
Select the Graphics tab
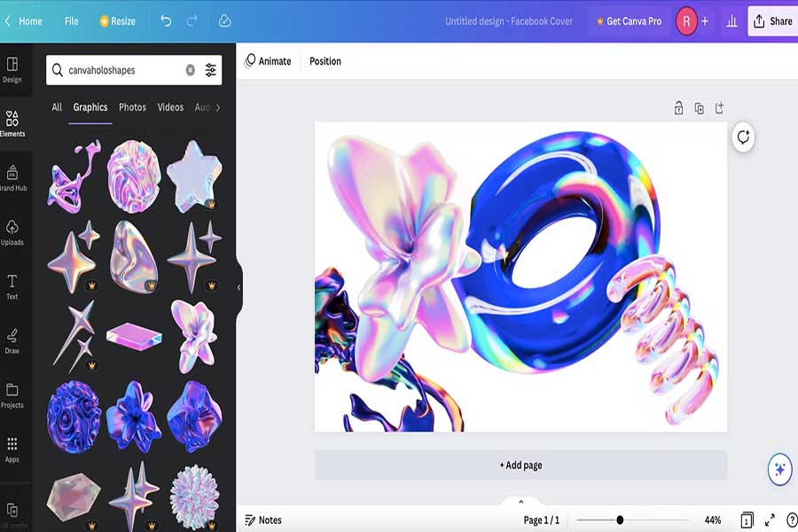[x=90, y=107]
